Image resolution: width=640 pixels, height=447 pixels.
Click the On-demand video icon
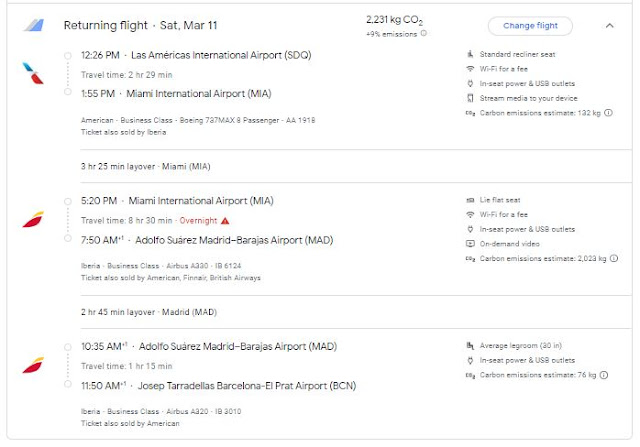click(x=470, y=244)
